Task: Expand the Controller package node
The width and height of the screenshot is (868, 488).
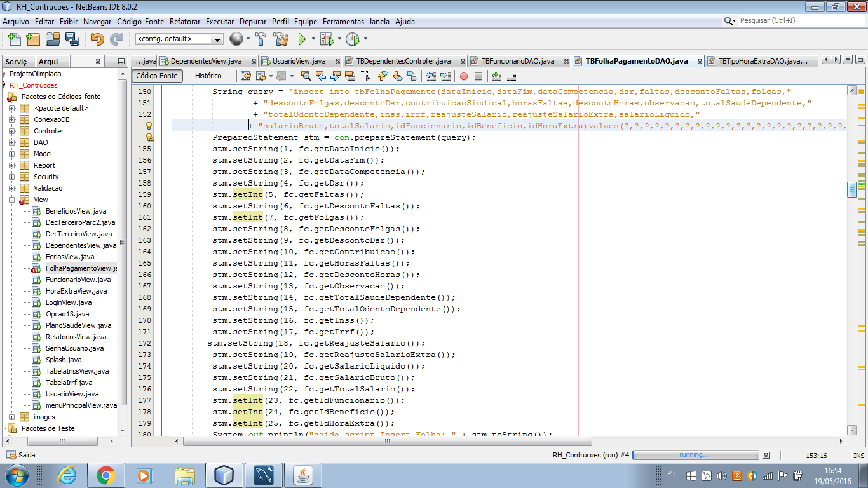Action: coord(12,131)
